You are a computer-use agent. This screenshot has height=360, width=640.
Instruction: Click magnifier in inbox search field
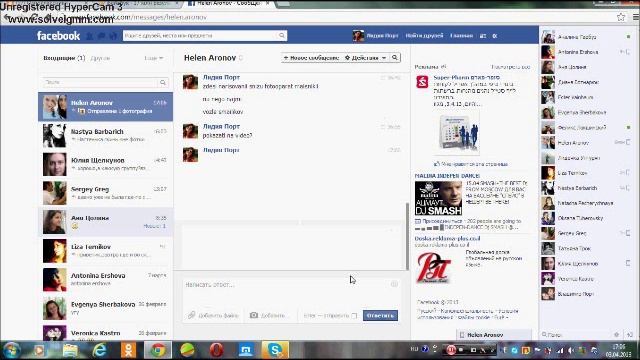tap(163, 82)
